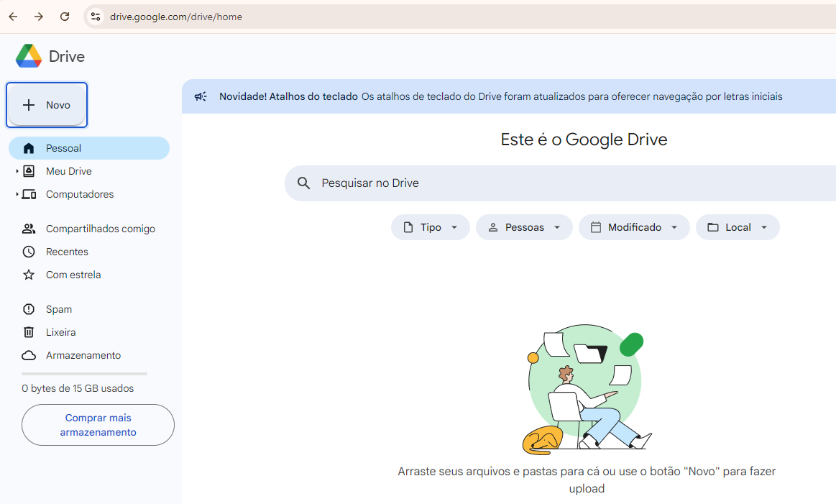836x504 pixels.
Task: Click the trash icon for Lixeira
Action: tap(29, 332)
